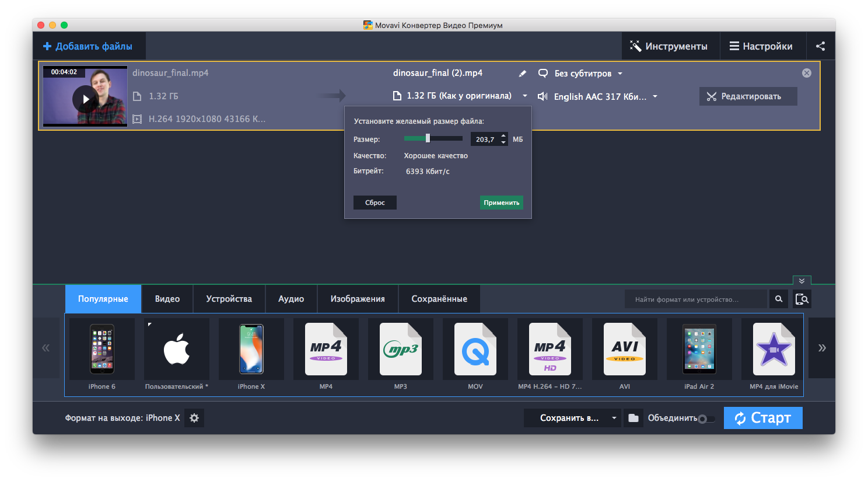Select the iPad Air 2 preset icon

click(699, 349)
